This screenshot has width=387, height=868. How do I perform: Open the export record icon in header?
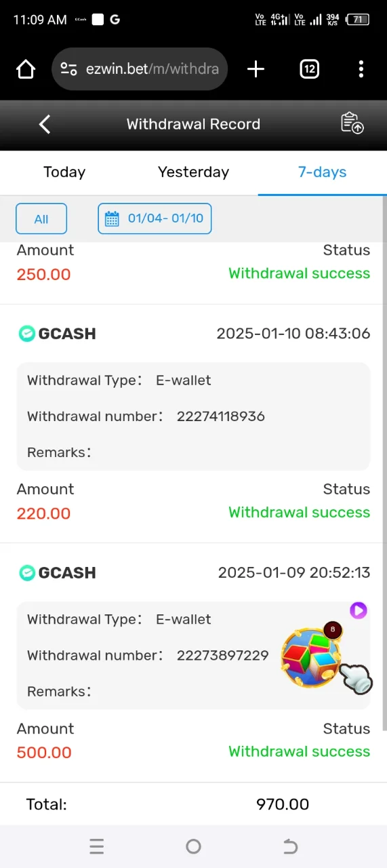click(352, 123)
